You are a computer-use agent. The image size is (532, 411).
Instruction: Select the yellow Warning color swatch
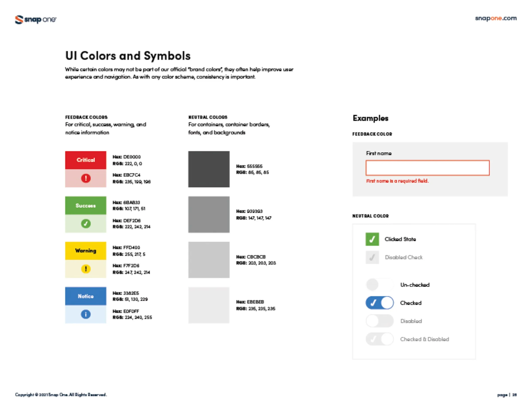86,251
